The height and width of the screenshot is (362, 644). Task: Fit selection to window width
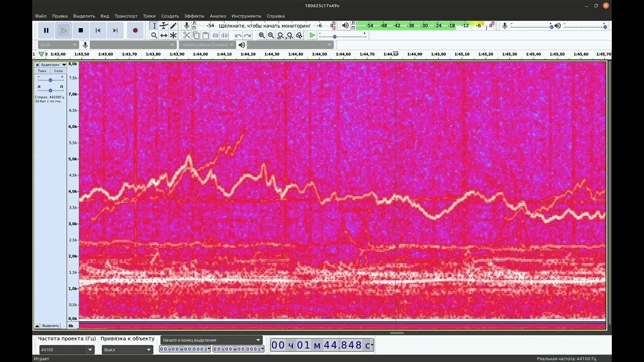(281, 35)
